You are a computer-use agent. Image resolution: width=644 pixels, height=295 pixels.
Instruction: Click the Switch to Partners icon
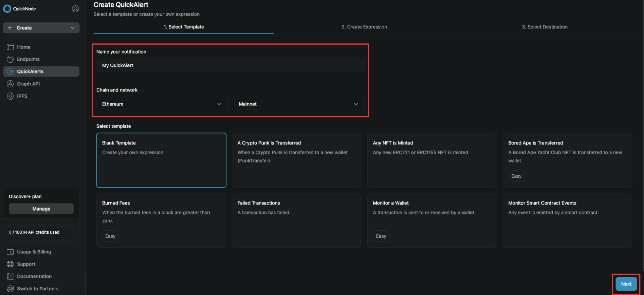coord(10,289)
